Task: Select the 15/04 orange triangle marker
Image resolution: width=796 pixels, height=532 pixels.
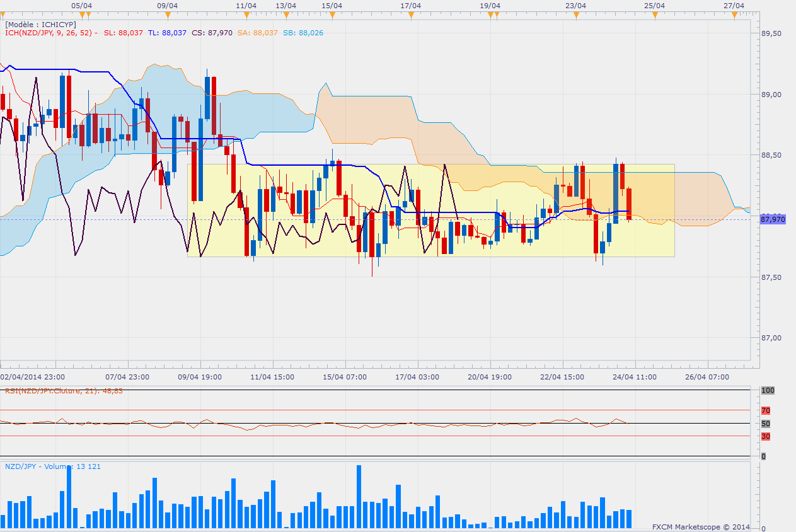Action: point(332,15)
